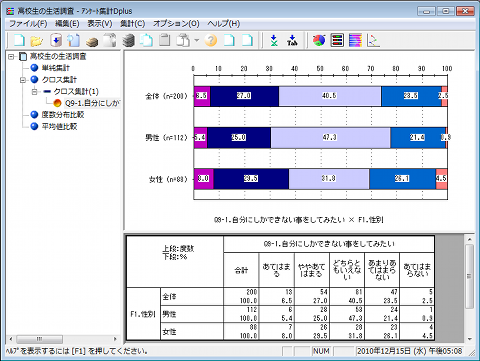Viewport: 480px width, 361px height.
Task: Click the blue ball icon beside 単純集計
Action: [x=34, y=68]
